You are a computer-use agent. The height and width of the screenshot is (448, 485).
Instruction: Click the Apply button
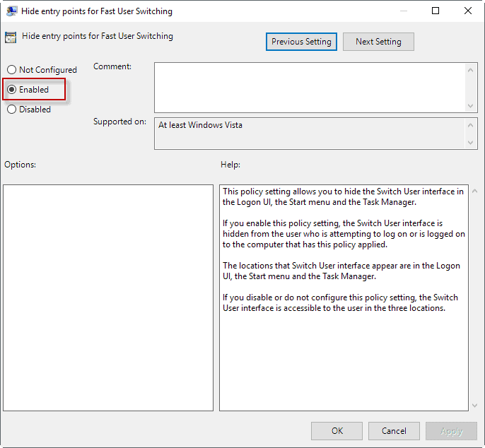tap(451, 430)
